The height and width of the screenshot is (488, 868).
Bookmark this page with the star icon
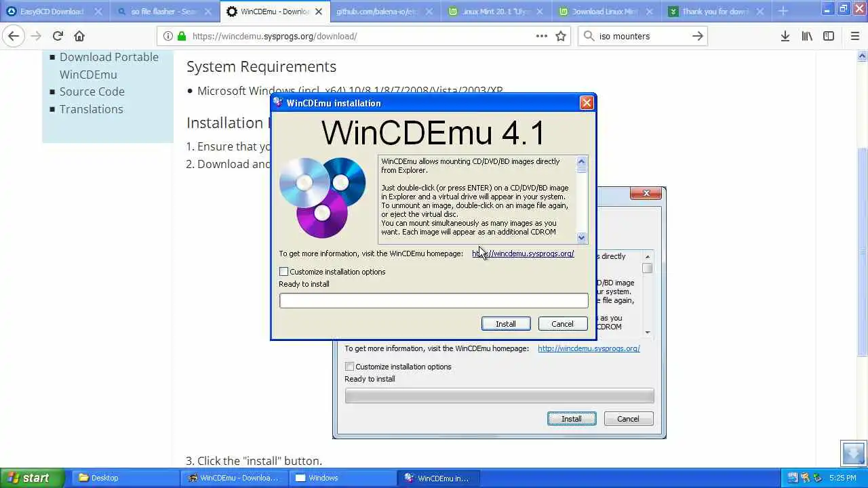pyautogui.click(x=561, y=36)
